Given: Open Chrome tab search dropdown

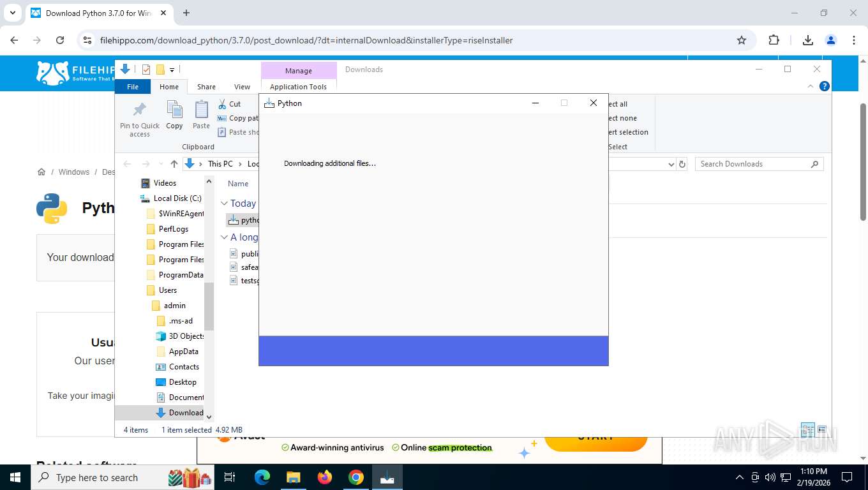Looking at the screenshot, I should click(x=12, y=13).
